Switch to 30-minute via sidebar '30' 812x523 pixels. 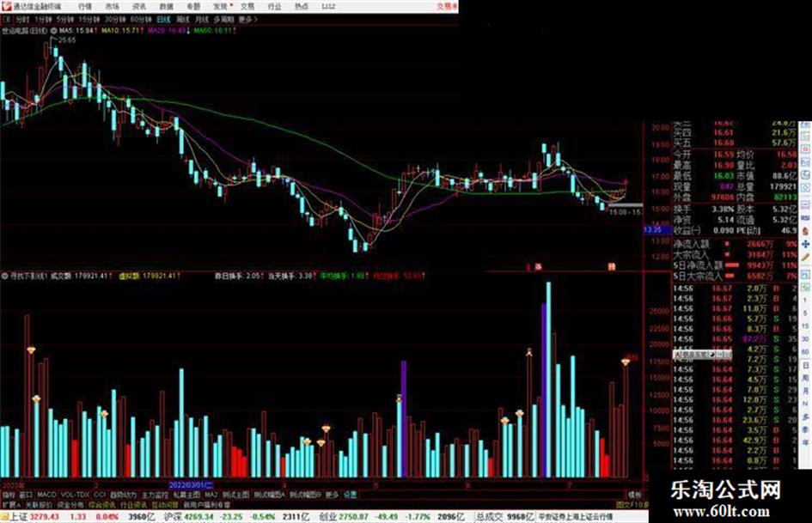point(805,339)
